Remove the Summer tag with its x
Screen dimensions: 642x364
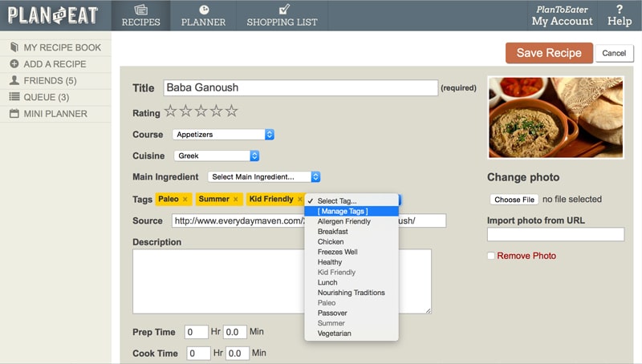click(x=235, y=199)
